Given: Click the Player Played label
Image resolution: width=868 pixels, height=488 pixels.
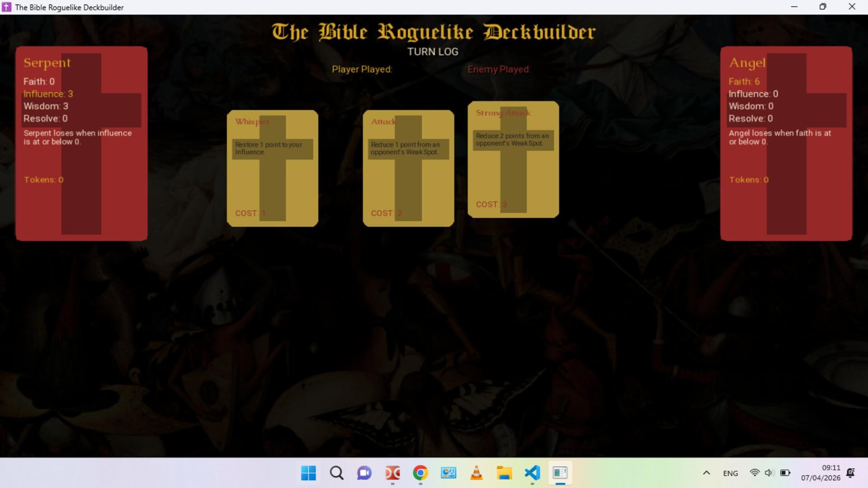Looking at the screenshot, I should tap(362, 69).
